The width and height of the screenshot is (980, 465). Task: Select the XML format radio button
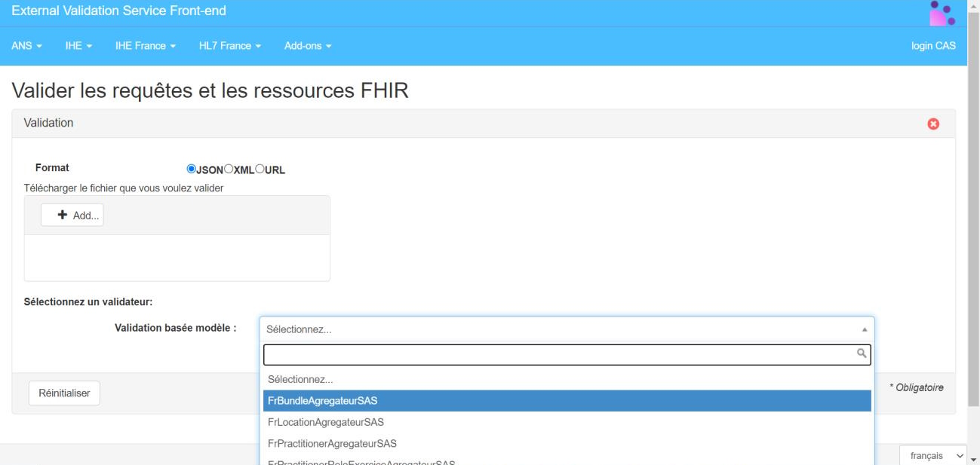229,170
